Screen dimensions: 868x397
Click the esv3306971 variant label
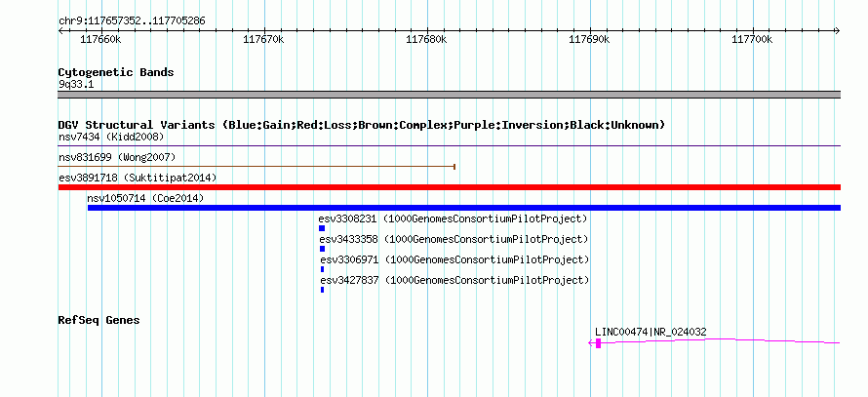454,259
